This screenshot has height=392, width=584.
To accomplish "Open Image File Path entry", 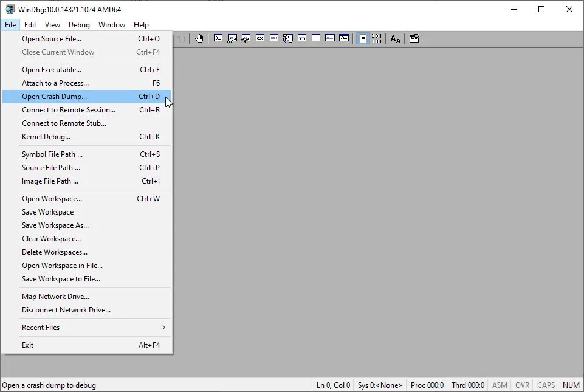I will (86, 181).
